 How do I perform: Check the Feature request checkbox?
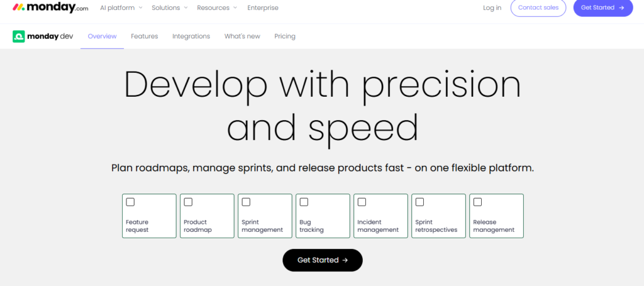point(130,202)
